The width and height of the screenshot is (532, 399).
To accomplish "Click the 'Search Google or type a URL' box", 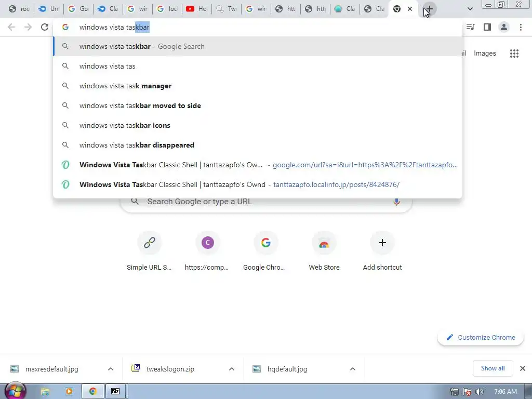I will click(267, 202).
